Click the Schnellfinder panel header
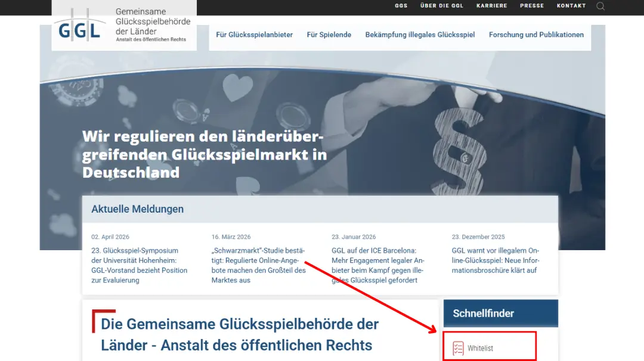The height and width of the screenshot is (361, 644). click(x=501, y=313)
